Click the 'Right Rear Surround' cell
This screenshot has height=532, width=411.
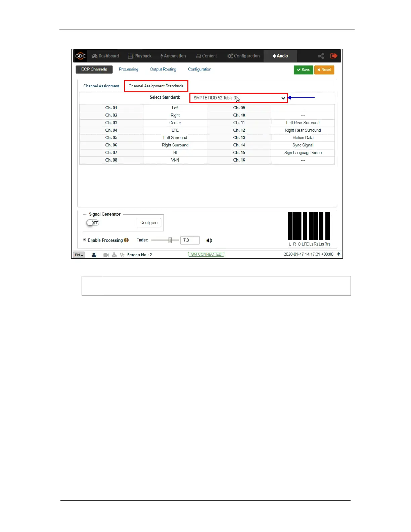tap(303, 130)
